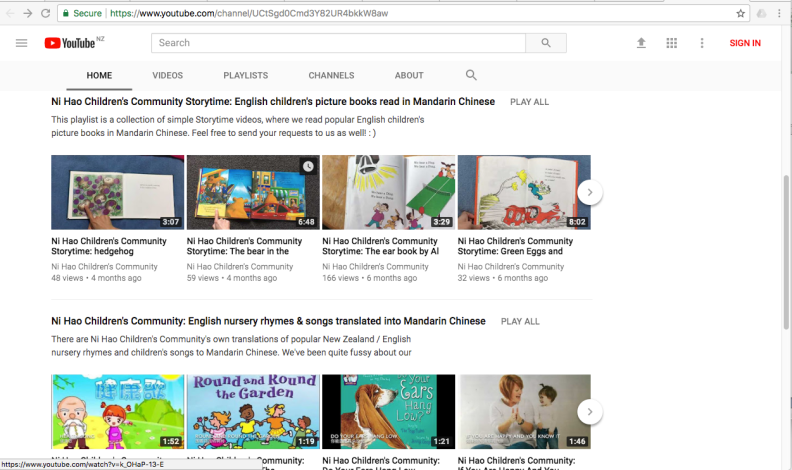Show next nursery rhymes videos
This screenshot has width=792, height=470.
589,412
